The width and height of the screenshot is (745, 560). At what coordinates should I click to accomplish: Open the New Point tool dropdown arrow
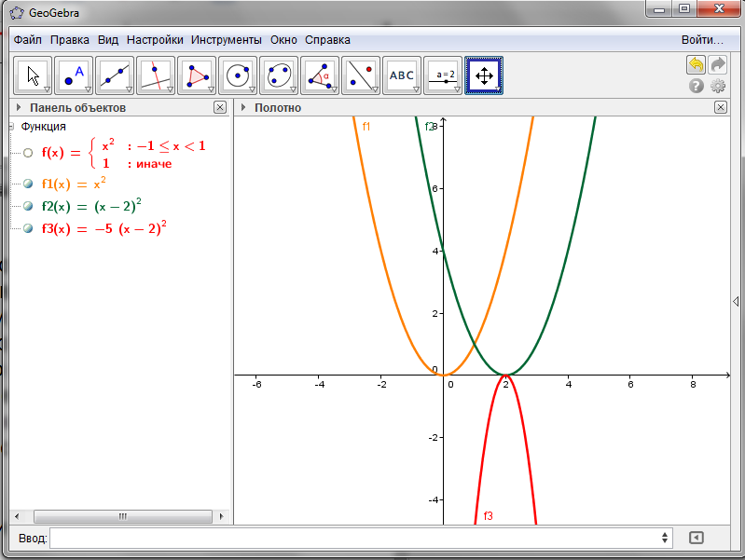(88, 89)
